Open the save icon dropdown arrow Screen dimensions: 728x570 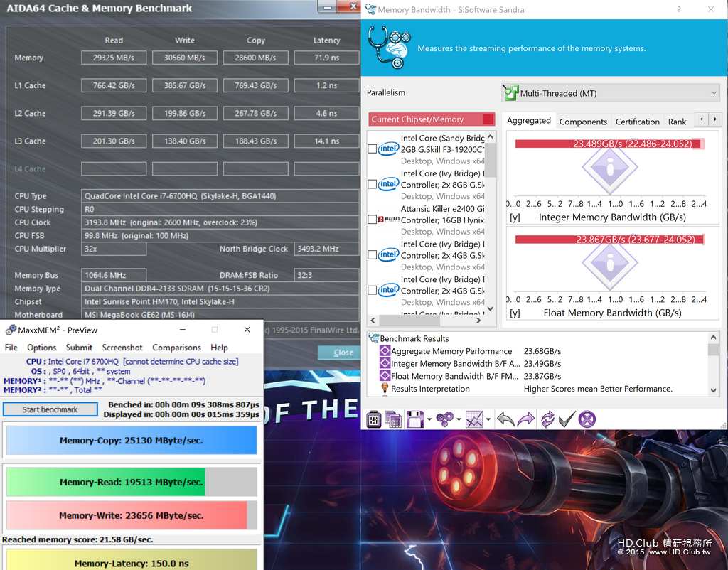pos(429,419)
